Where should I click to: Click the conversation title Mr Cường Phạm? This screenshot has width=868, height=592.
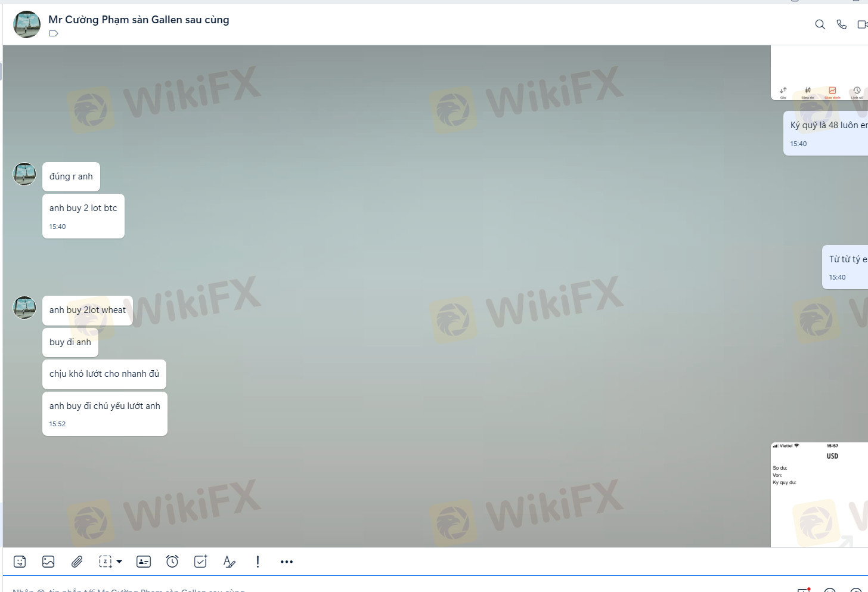click(x=138, y=20)
